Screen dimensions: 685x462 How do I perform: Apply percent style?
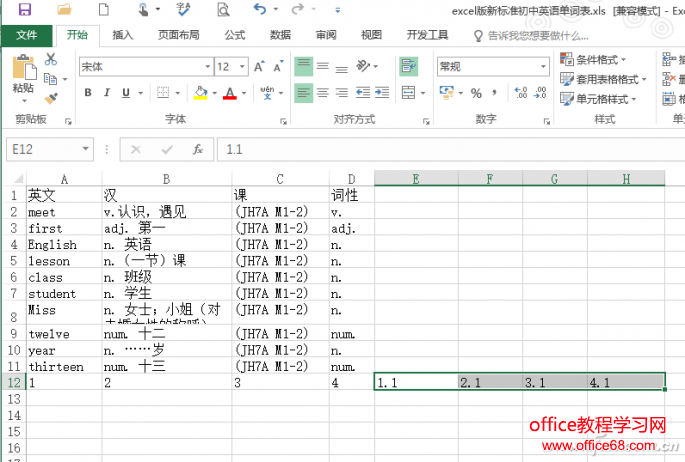(x=476, y=93)
